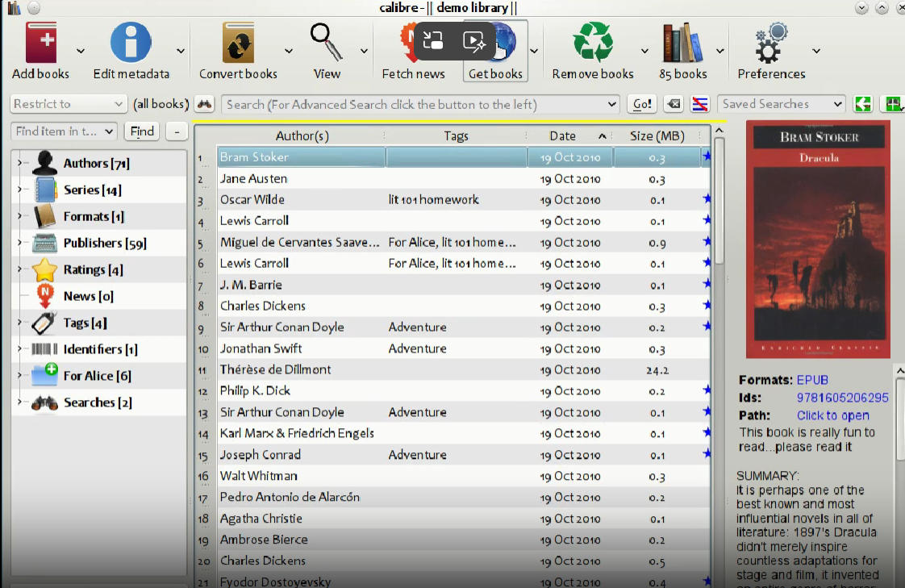This screenshot has height=588, width=905.
Task: Click the minus collapse-all button
Action: pyautogui.click(x=177, y=131)
